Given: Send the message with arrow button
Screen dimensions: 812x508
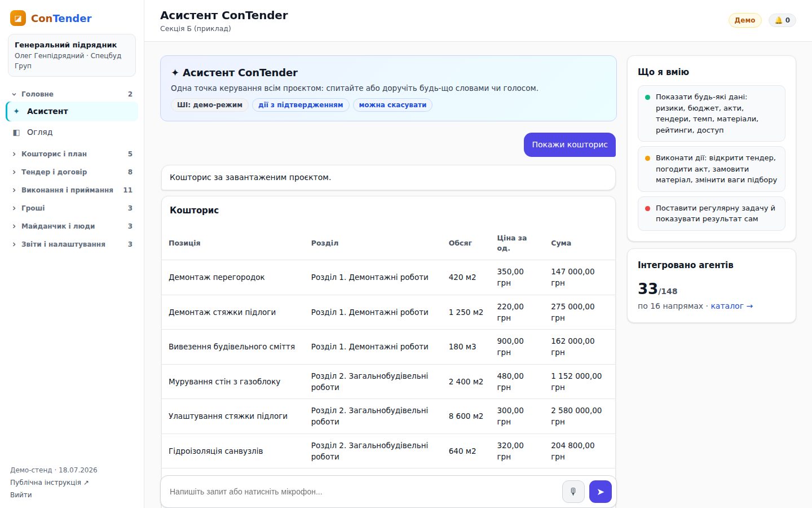Looking at the screenshot, I should (601, 492).
